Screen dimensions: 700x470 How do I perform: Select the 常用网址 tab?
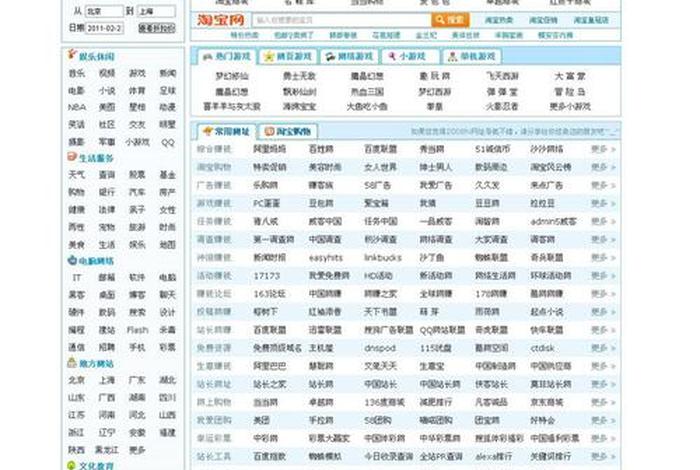click(226, 131)
